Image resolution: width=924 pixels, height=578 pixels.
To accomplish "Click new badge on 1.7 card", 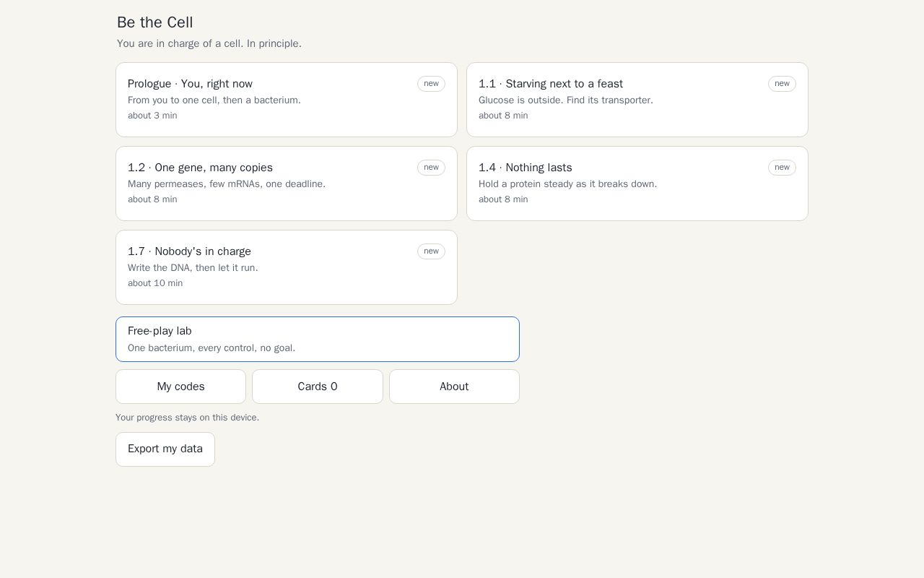I will pos(431,251).
